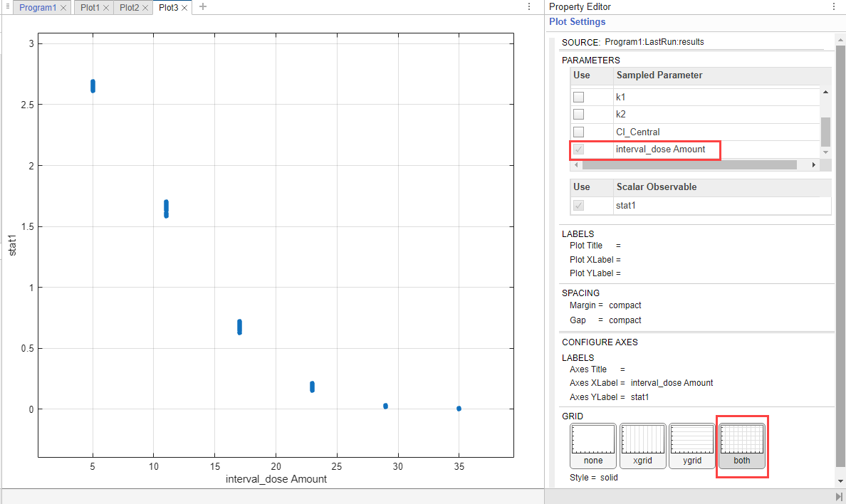Set grid to xgrid
Viewport: 846px width, 504px height.
tap(642, 446)
